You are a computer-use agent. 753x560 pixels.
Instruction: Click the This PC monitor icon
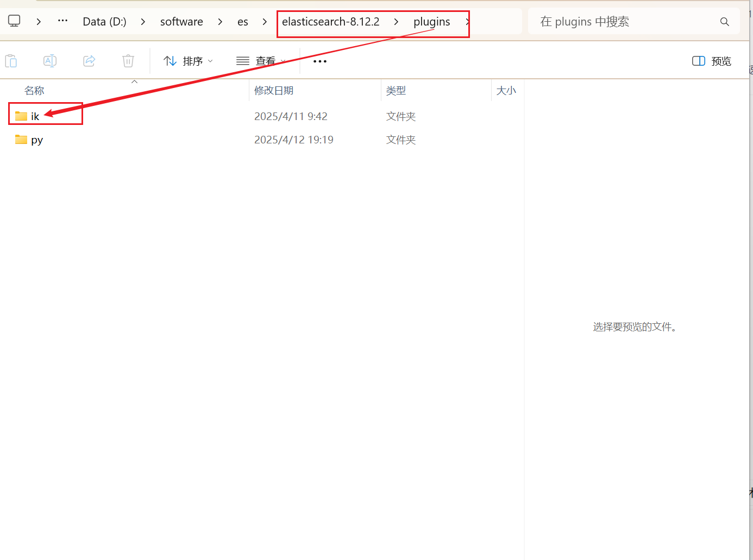pyautogui.click(x=14, y=21)
